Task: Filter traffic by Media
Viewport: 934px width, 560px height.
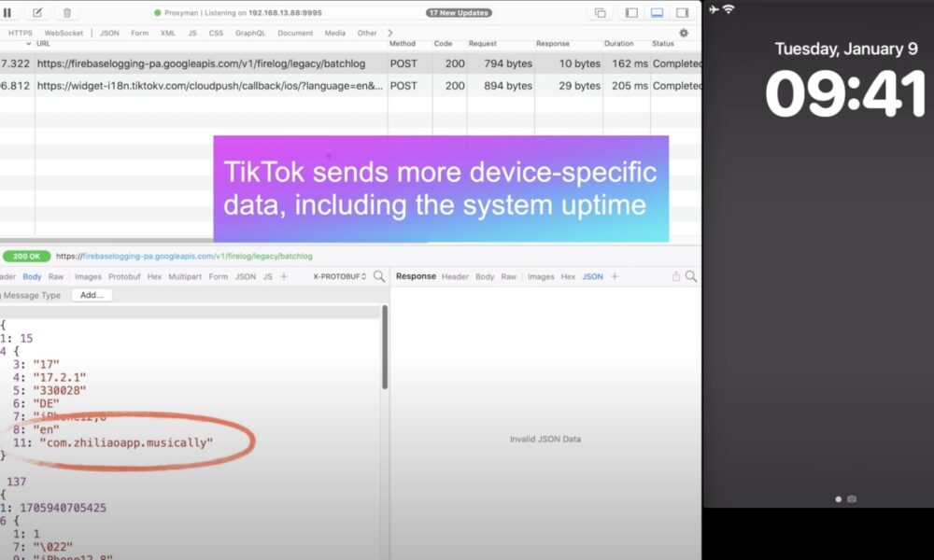Action: coord(335,33)
